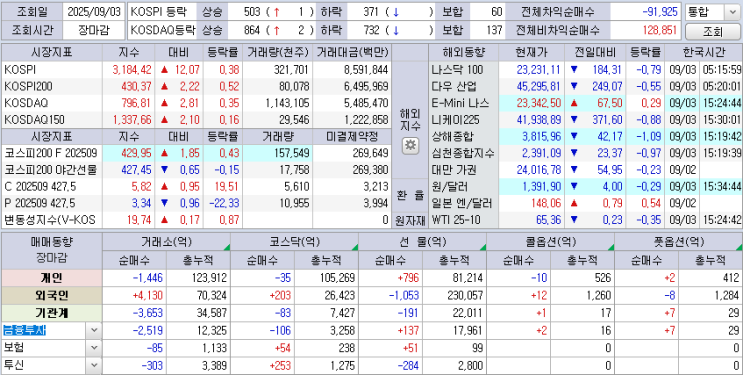The width and height of the screenshot is (743, 375).
Task: Click futures cumulative value 230,057
Action: 465,296
